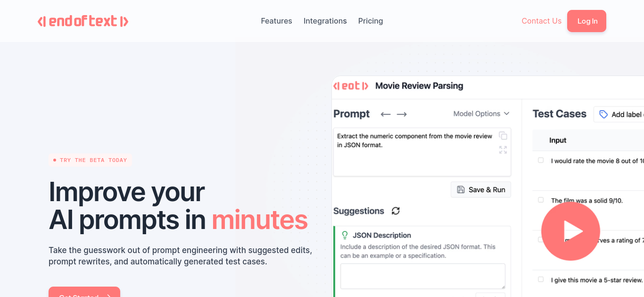Expand the prompt editor to fullscreen
Screen dimensions: 644x297
[x=503, y=150]
